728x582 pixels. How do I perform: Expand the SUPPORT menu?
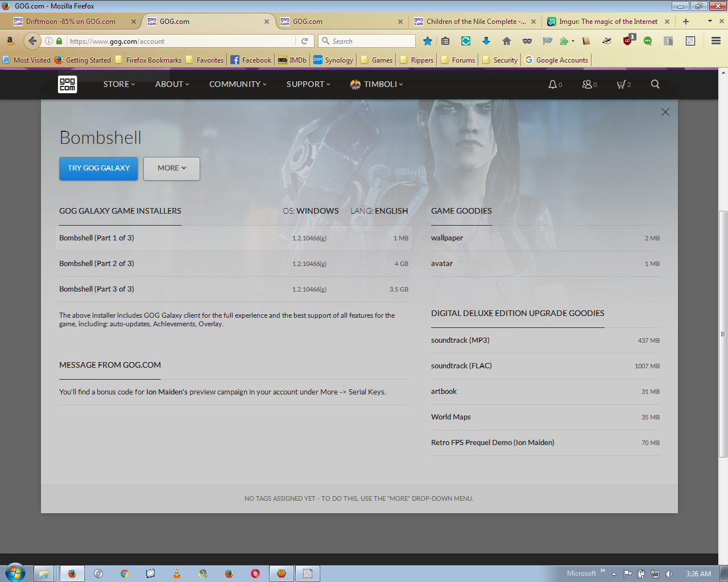point(308,84)
